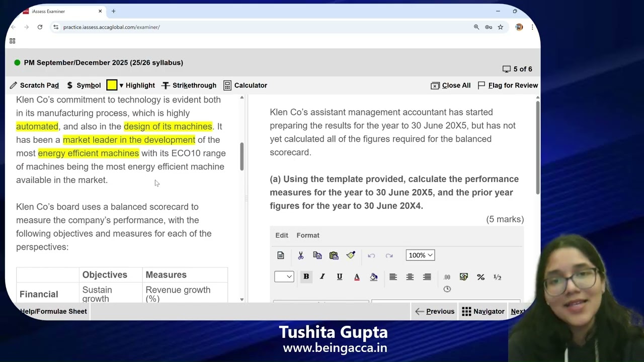Copy selection using copy icon

coord(317,255)
